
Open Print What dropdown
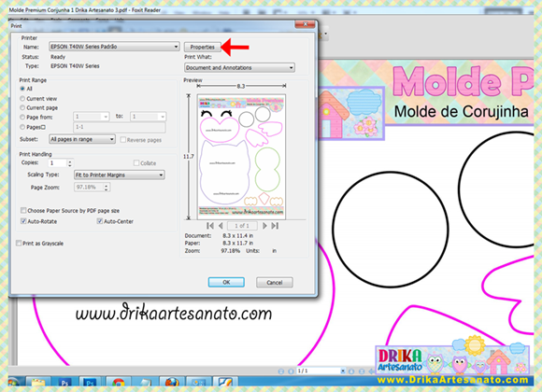239,68
